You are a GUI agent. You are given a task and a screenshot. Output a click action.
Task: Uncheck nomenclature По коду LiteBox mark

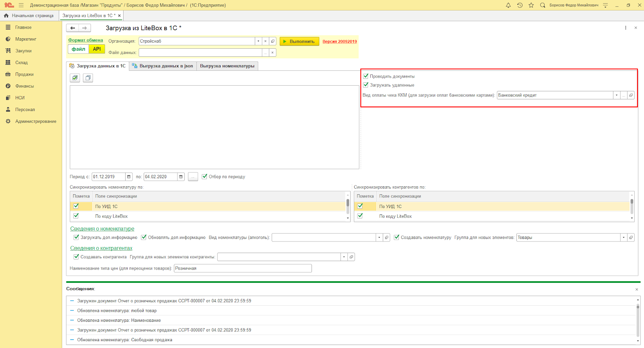point(76,216)
